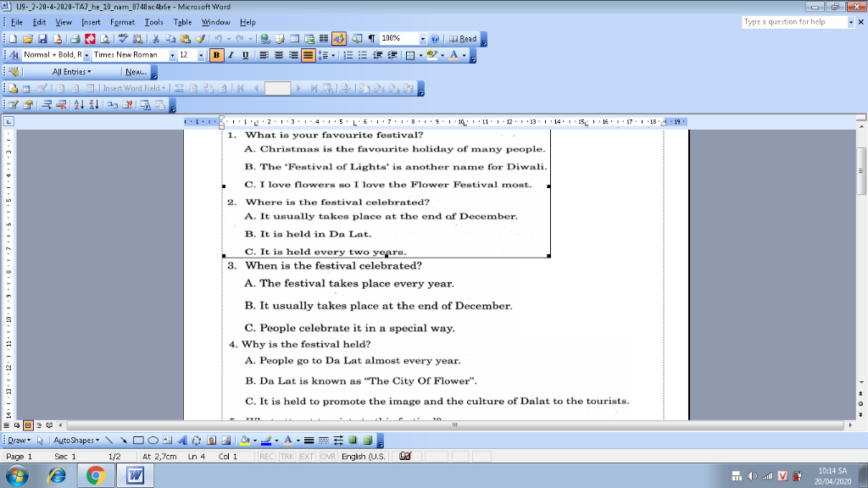Click the Highlight color marker
Screen dimensions: 868x488
[431, 55]
